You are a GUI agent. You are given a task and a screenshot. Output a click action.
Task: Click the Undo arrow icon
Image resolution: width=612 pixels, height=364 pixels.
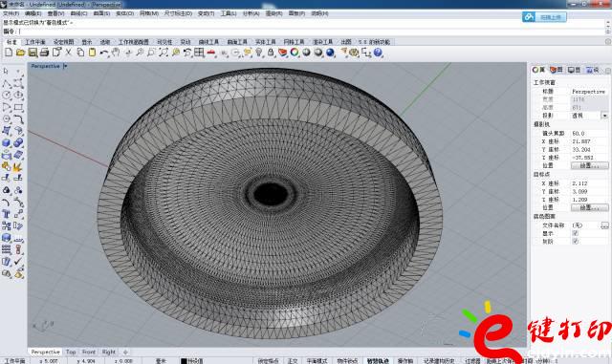coord(104,53)
